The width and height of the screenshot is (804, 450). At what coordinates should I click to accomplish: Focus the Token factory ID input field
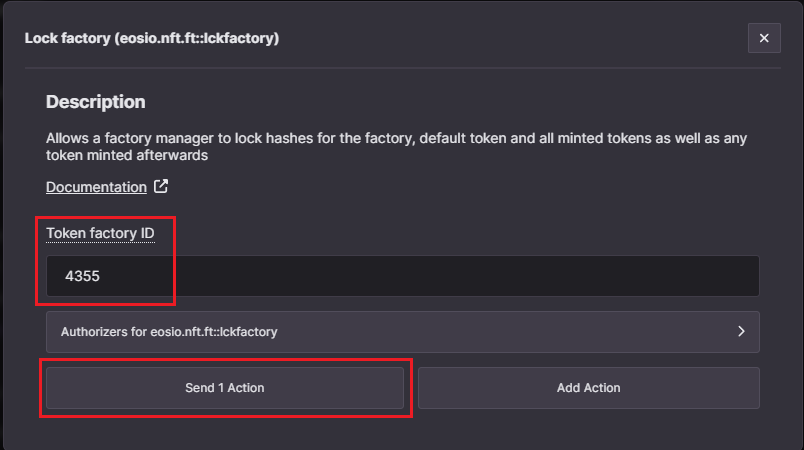tap(403, 276)
